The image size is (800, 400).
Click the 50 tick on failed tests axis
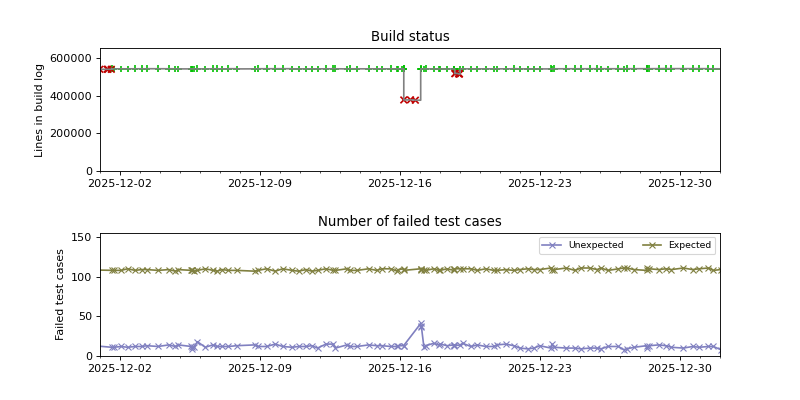pos(86,317)
